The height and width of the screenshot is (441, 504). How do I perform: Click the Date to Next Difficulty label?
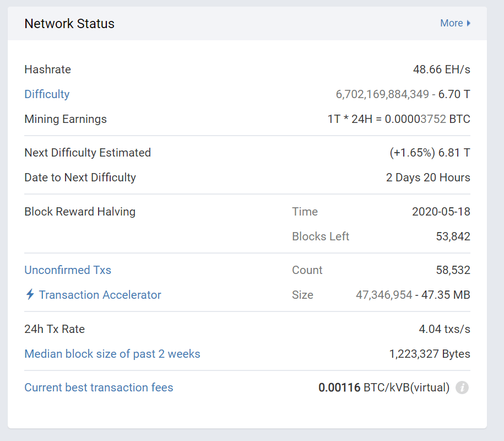point(80,178)
